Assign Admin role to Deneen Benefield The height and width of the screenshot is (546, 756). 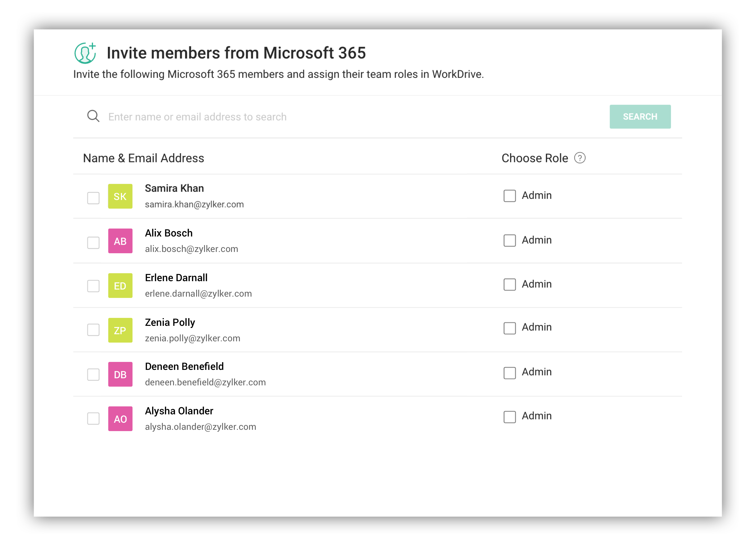(509, 373)
